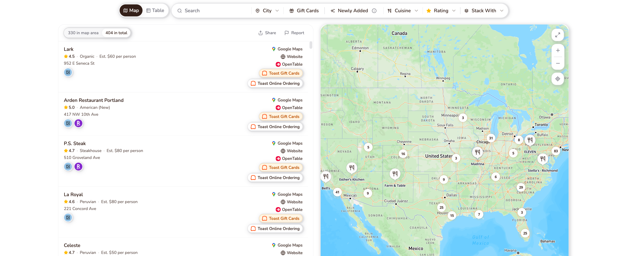Open Lark's Google Maps link
Image resolution: width=644 pixels, height=256 pixels.
tap(287, 49)
